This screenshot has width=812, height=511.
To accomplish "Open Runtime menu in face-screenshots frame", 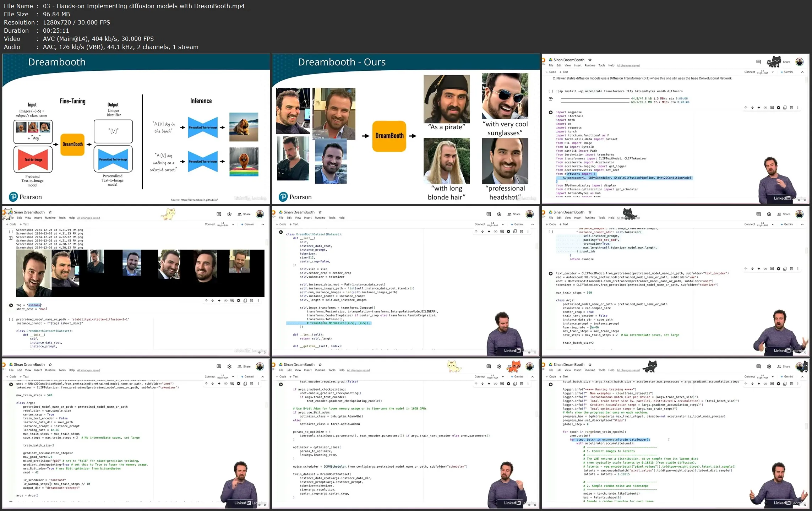I will coord(50,218).
